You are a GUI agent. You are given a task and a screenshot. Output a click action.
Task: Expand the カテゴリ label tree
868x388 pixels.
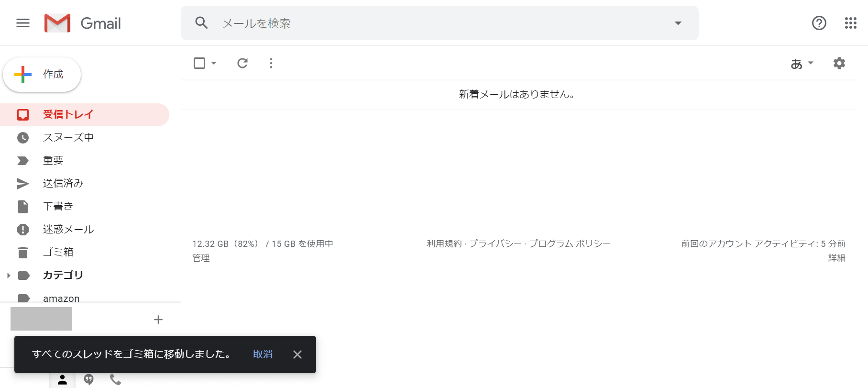click(9, 276)
